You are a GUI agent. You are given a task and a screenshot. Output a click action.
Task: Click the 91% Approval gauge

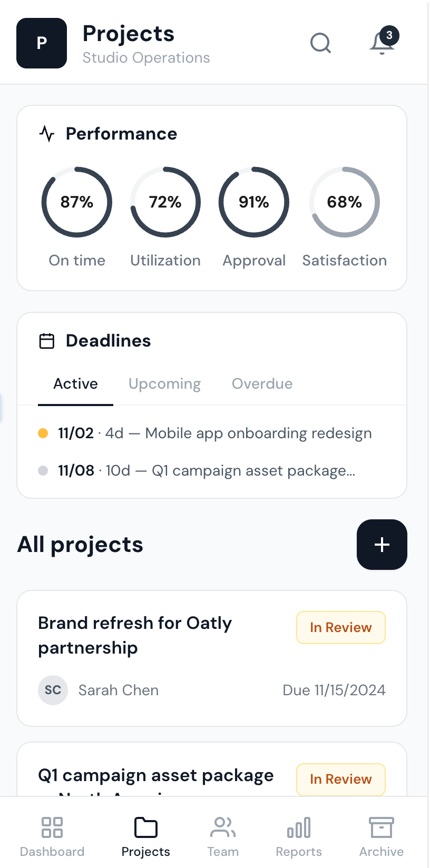[x=254, y=202]
